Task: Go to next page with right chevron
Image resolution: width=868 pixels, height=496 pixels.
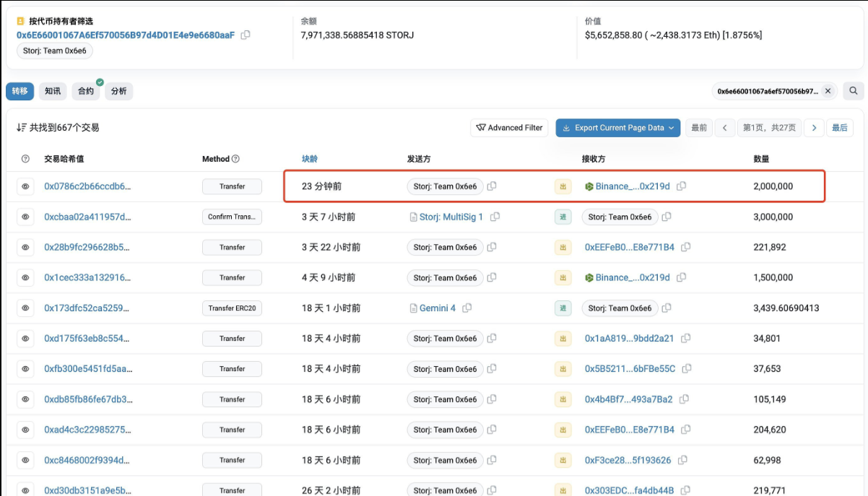Action: click(x=814, y=128)
